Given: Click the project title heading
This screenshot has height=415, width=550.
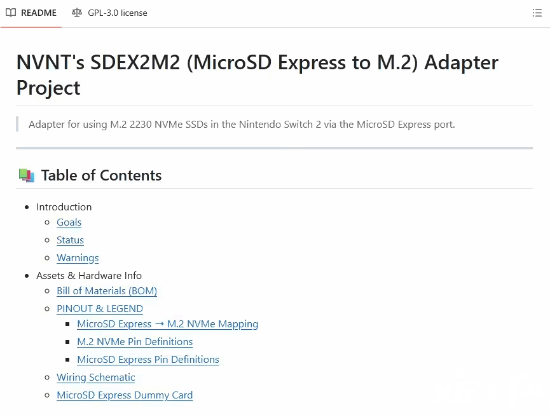Looking at the screenshot, I should [257, 75].
